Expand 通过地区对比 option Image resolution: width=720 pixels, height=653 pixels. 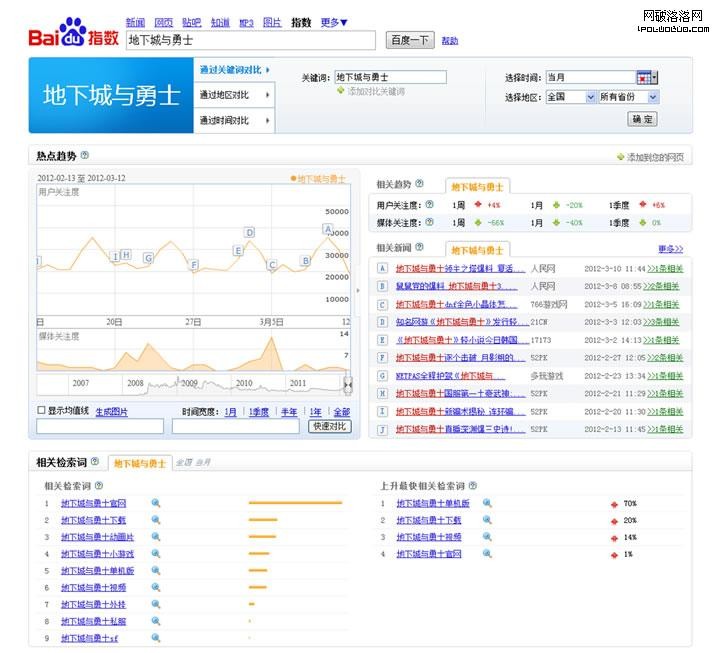pyautogui.click(x=234, y=95)
